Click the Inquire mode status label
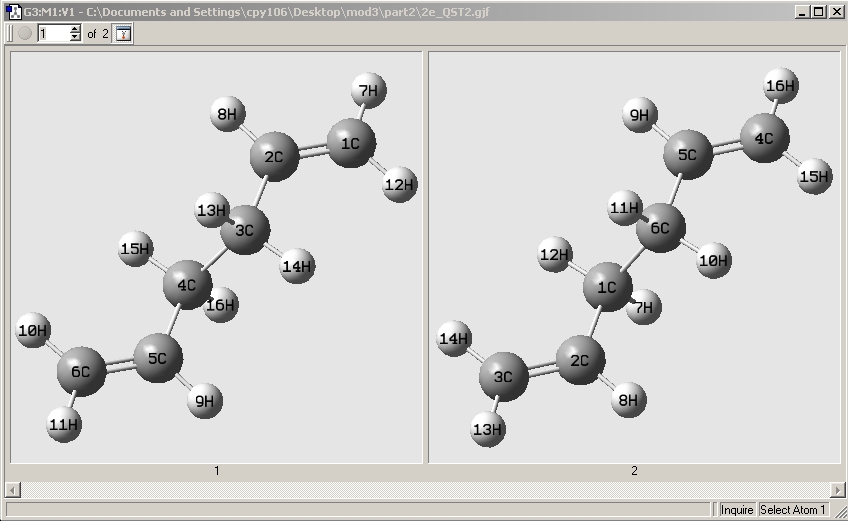The height and width of the screenshot is (521, 848). [737, 510]
